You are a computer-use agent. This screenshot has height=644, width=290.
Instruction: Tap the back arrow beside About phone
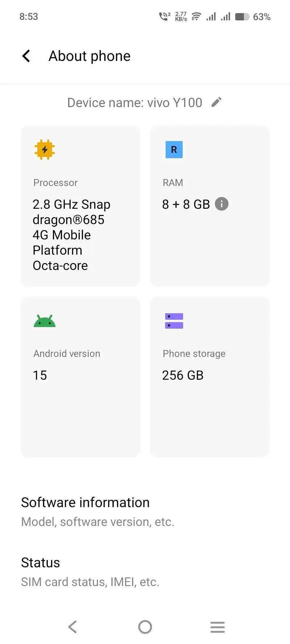point(26,56)
